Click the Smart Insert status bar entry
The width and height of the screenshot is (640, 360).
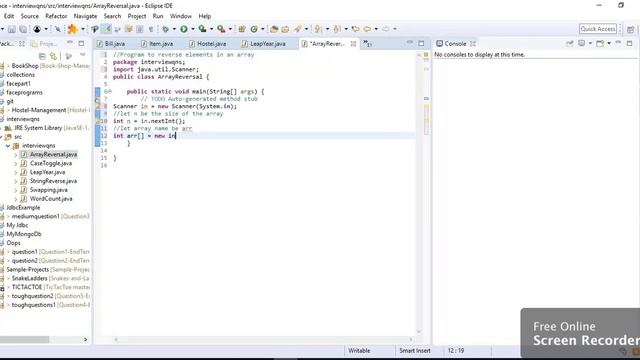415,351
